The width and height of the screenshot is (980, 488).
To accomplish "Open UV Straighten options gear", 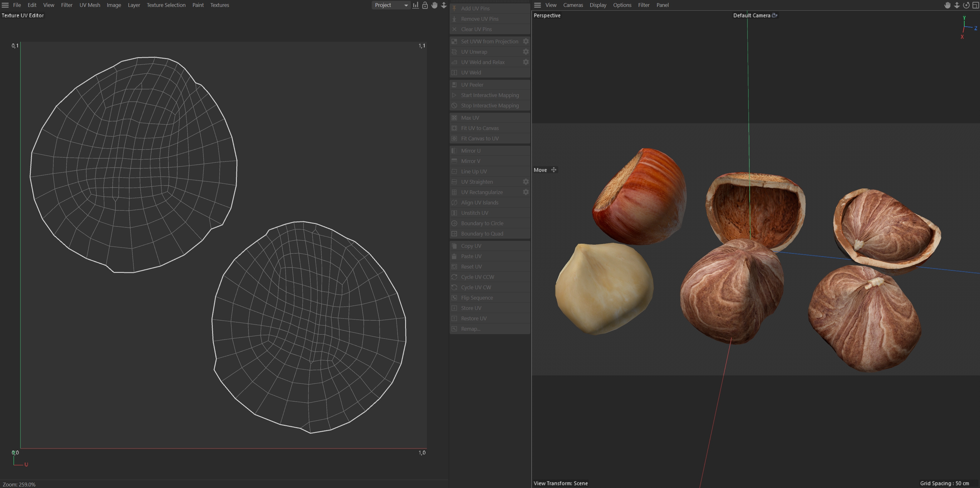I will click(x=525, y=182).
